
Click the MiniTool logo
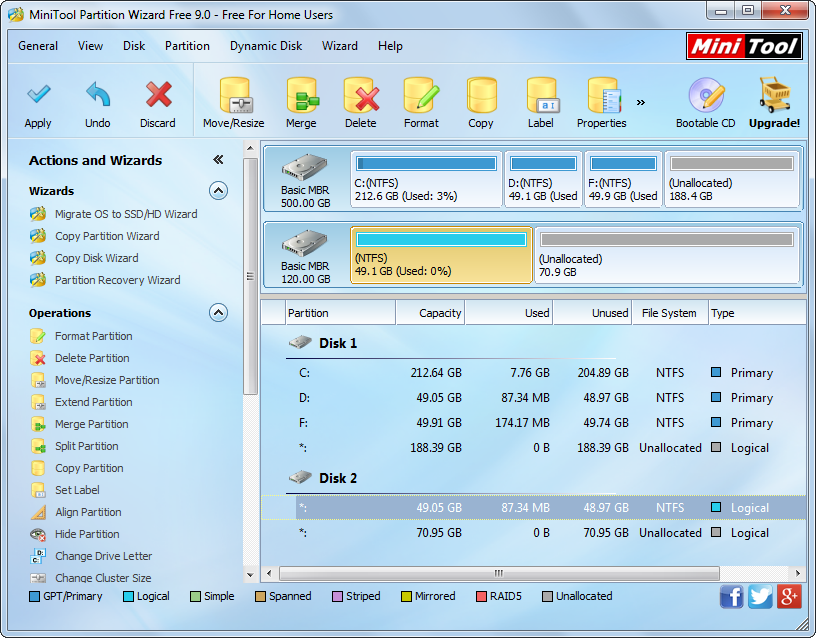click(x=744, y=46)
